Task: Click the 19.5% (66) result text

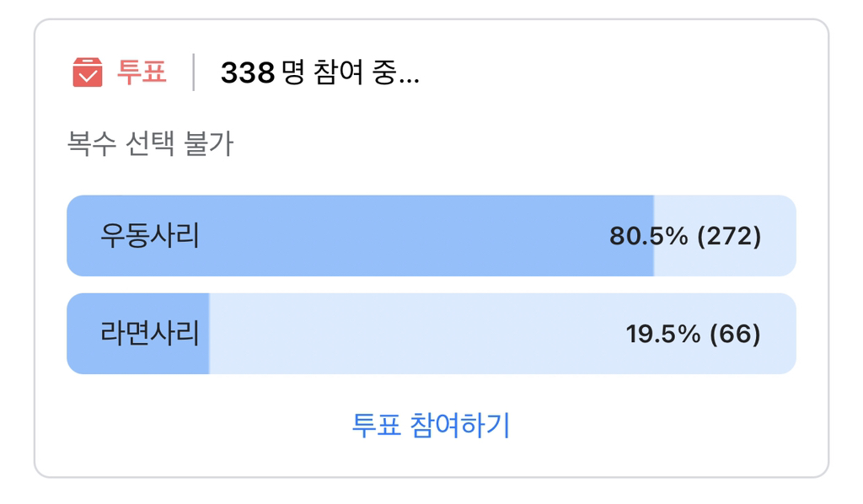Action: tap(694, 334)
